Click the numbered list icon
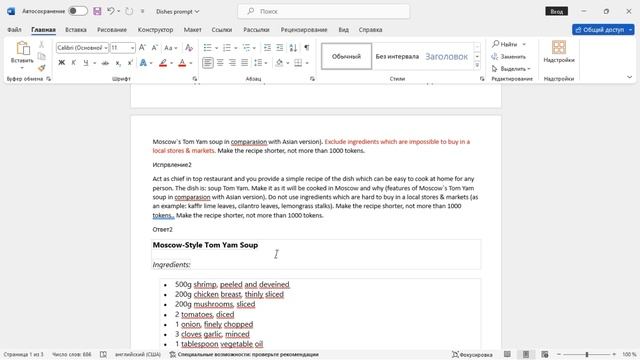This screenshot has width=640, height=360. tap(227, 48)
